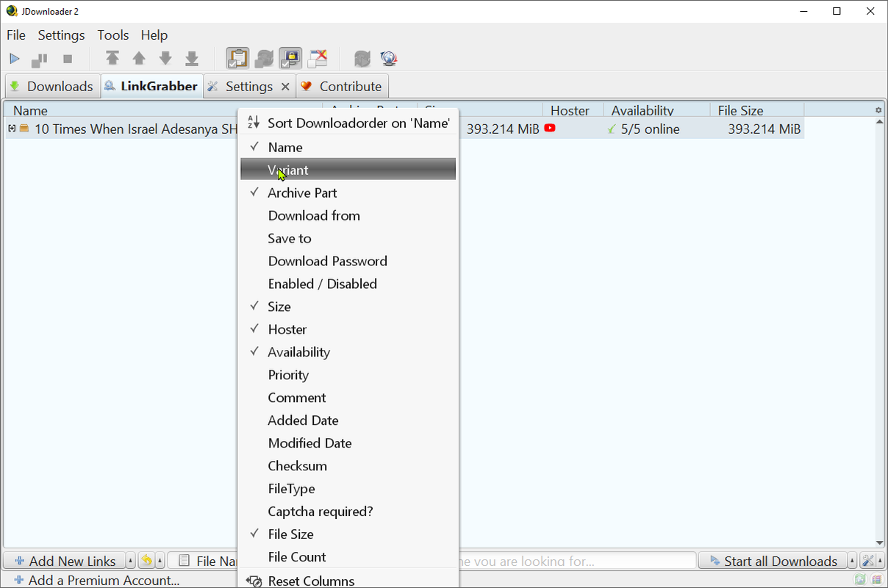Click the Start all Downloads button
This screenshot has width=888, height=588.
[772, 561]
